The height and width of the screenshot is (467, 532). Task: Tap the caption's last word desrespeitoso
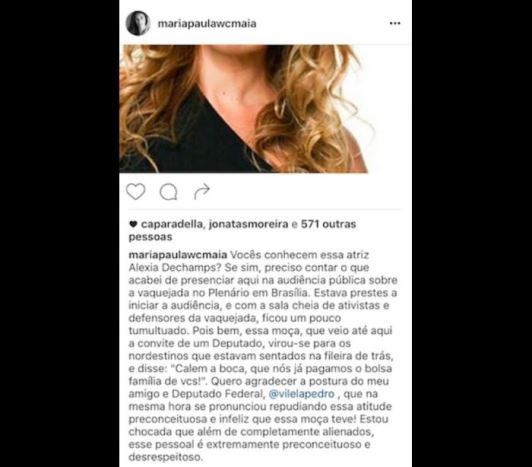pyautogui.click(x=166, y=457)
